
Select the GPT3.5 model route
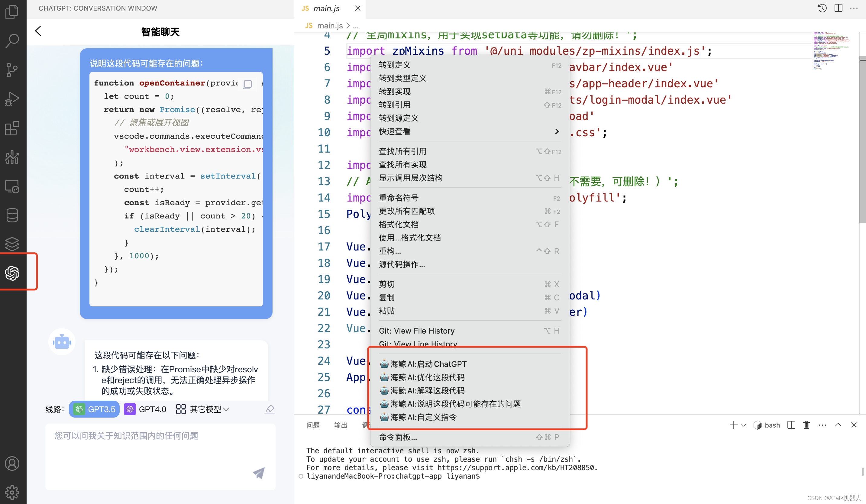[94, 409]
